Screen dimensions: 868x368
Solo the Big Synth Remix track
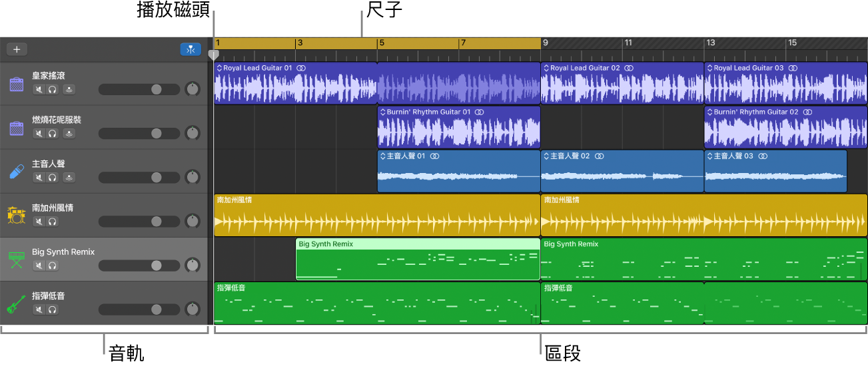pos(53,266)
